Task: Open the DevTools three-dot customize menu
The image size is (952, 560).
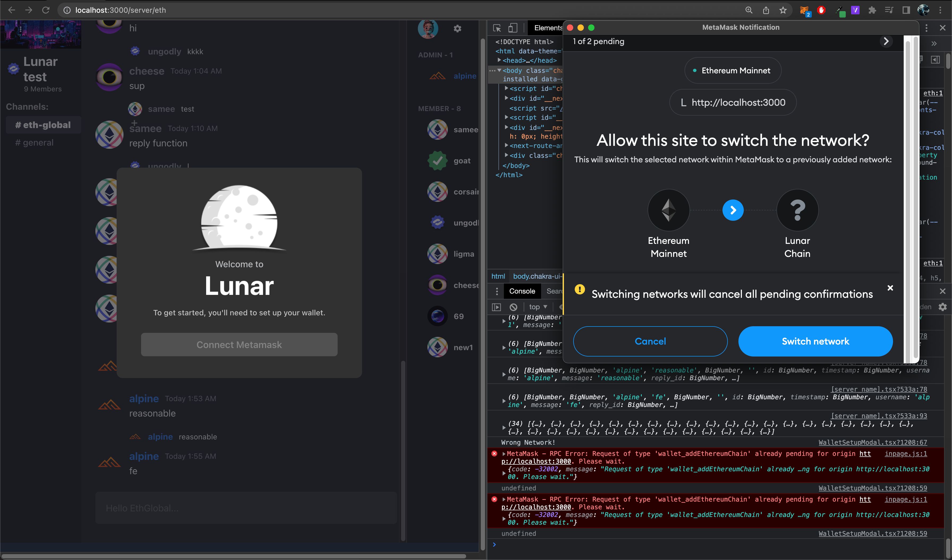Action: click(x=926, y=28)
